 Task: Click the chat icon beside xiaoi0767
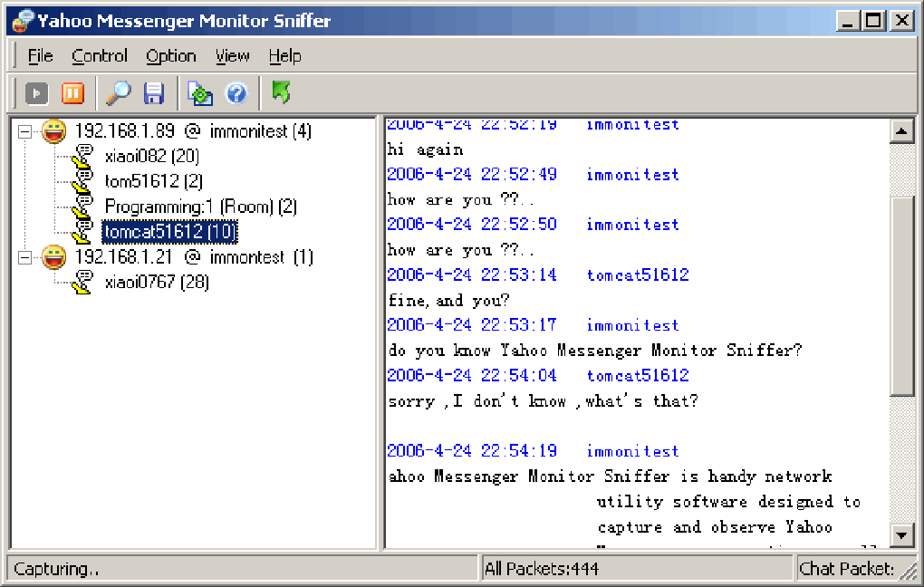click(x=82, y=283)
